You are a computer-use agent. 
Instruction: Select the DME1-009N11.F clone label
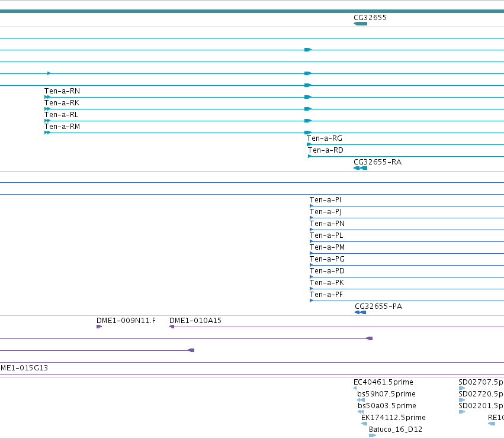click(126, 321)
